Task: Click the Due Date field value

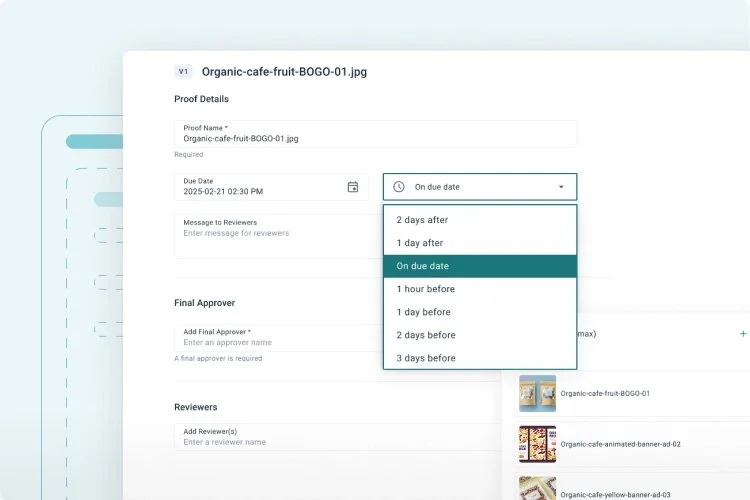Action: pos(223,191)
